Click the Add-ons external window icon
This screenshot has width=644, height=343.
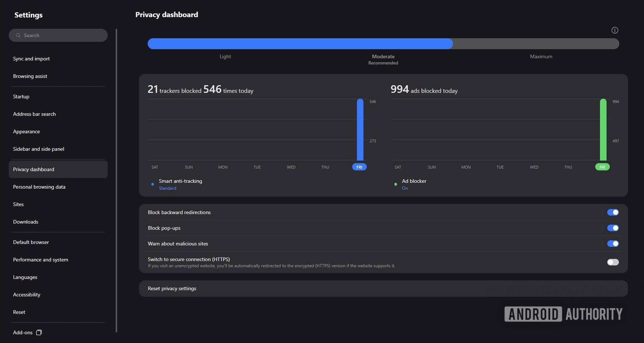pyautogui.click(x=39, y=332)
